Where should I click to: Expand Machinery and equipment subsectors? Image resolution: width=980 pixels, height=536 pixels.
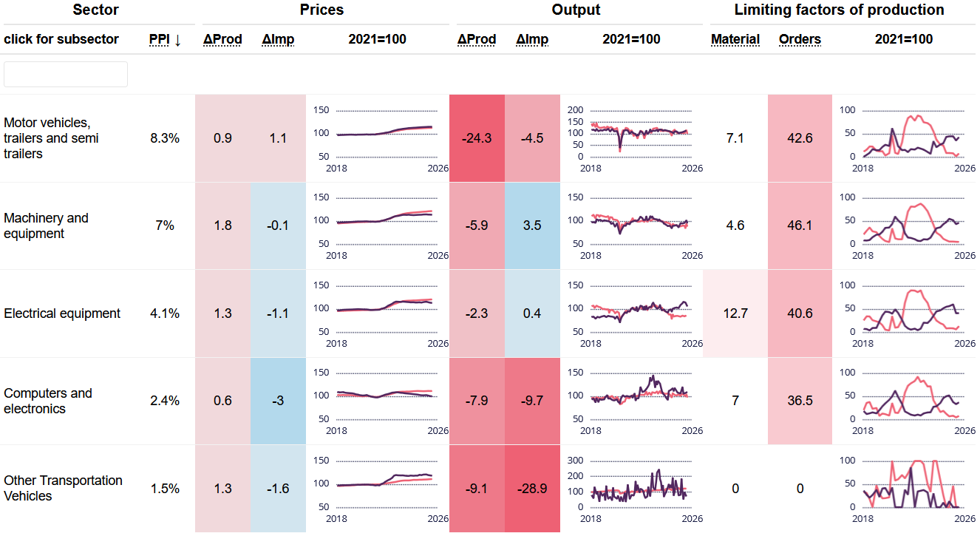click(x=46, y=225)
